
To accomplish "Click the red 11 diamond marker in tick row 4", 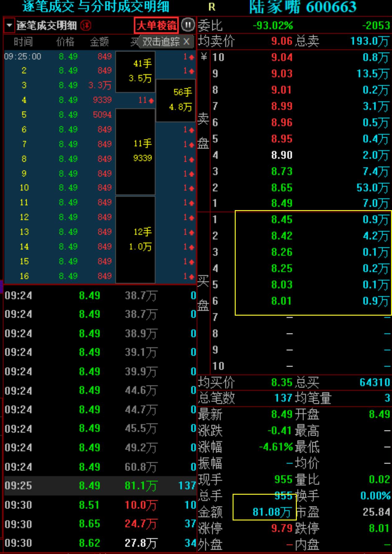I will [x=151, y=101].
